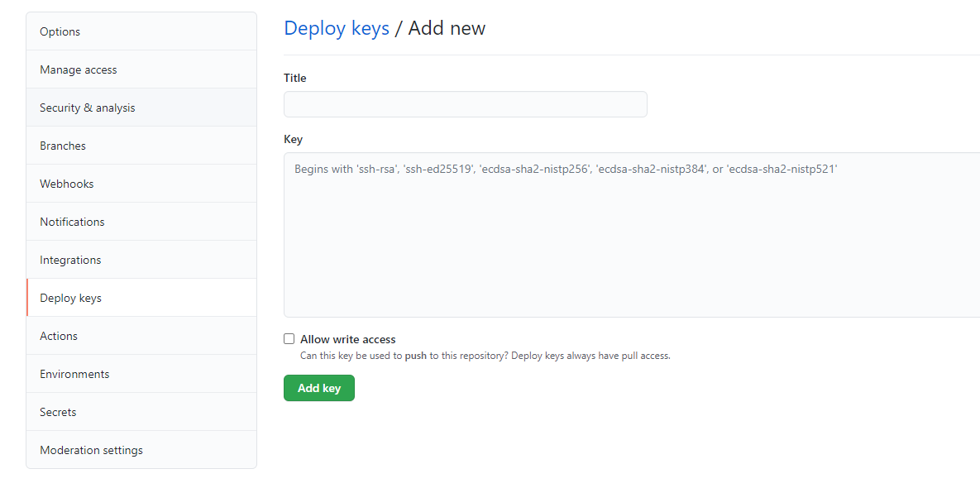Go to Manage access settings

point(79,69)
